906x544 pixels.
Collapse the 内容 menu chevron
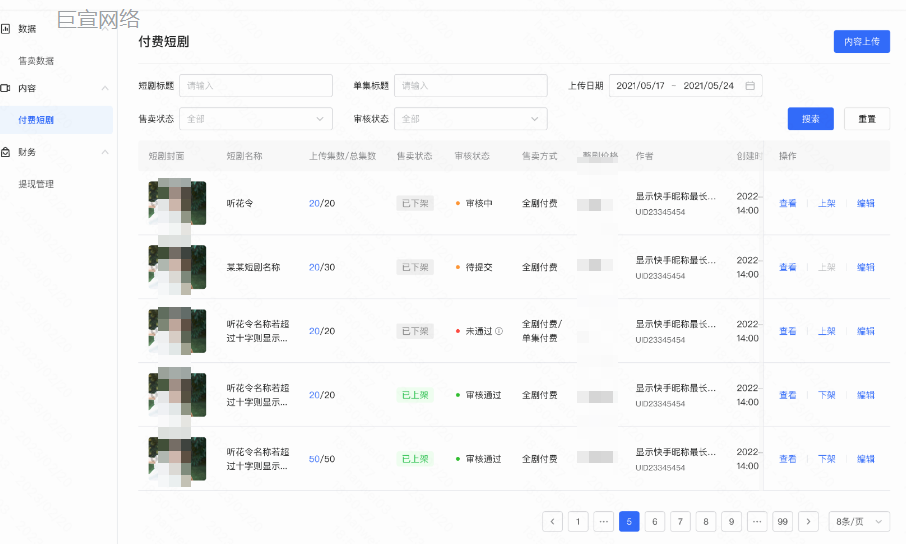(x=105, y=88)
